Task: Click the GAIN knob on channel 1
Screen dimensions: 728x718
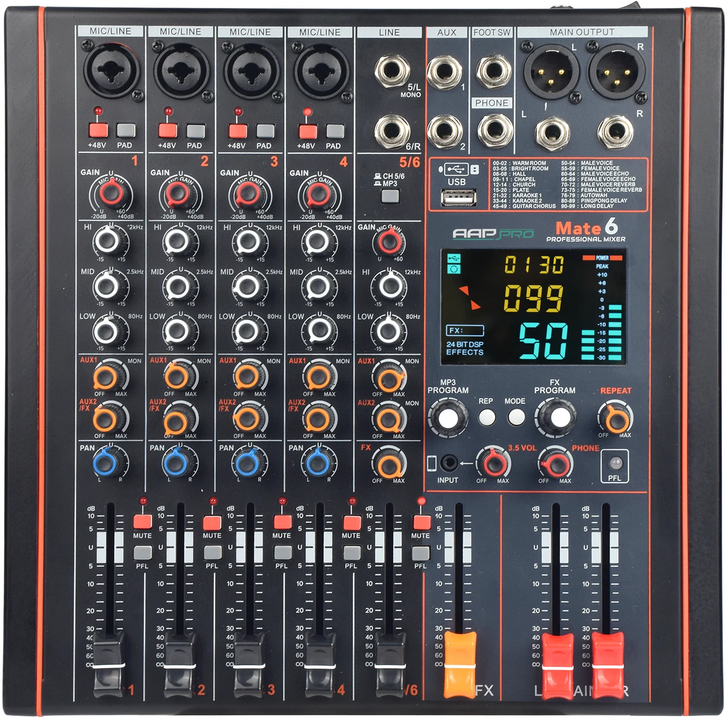Action: [111, 194]
